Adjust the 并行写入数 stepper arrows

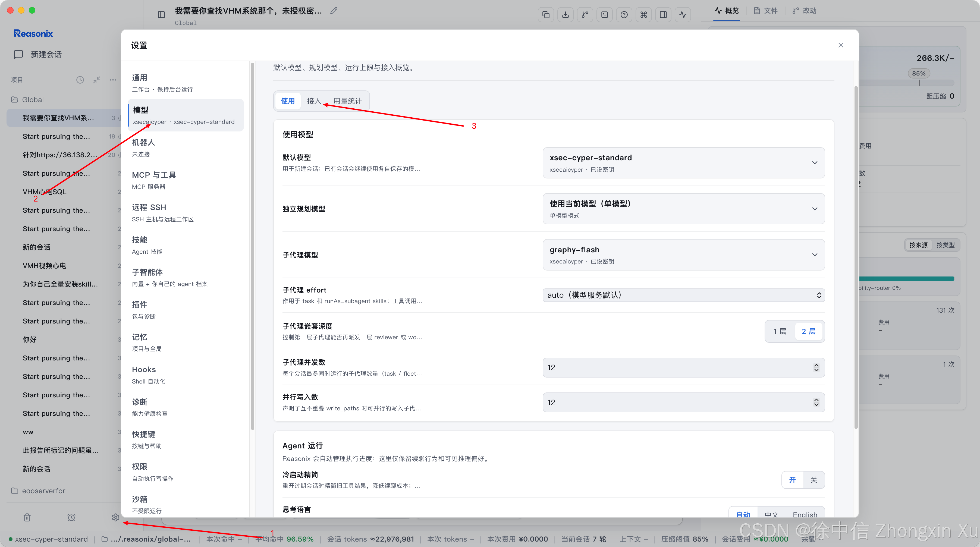[x=816, y=403]
